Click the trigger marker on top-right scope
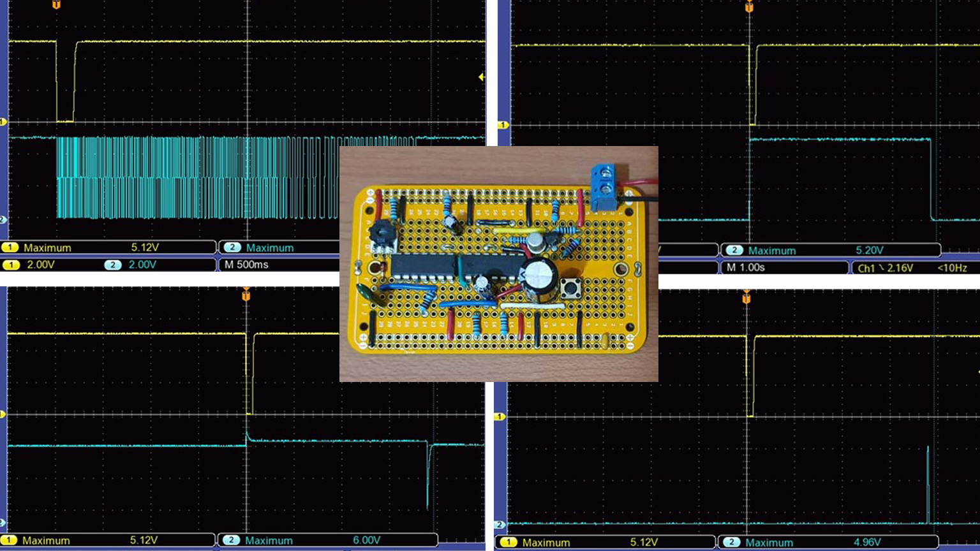Image resolution: width=980 pixels, height=551 pixels. pos(749,7)
